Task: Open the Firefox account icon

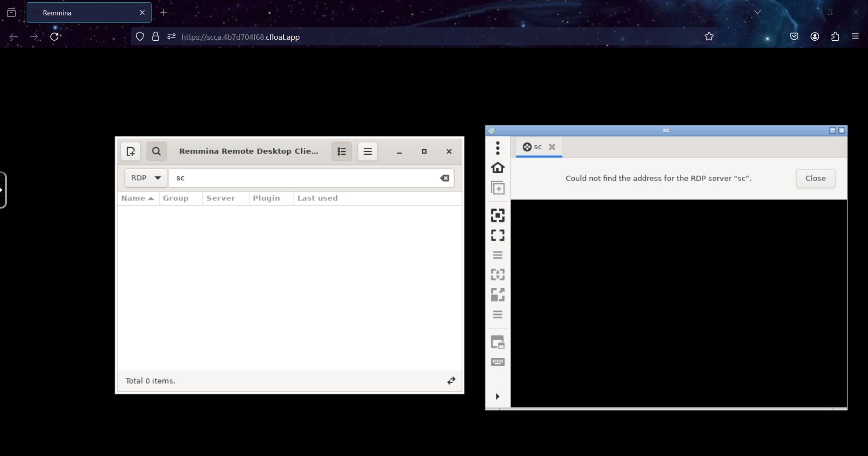Action: 815,37
